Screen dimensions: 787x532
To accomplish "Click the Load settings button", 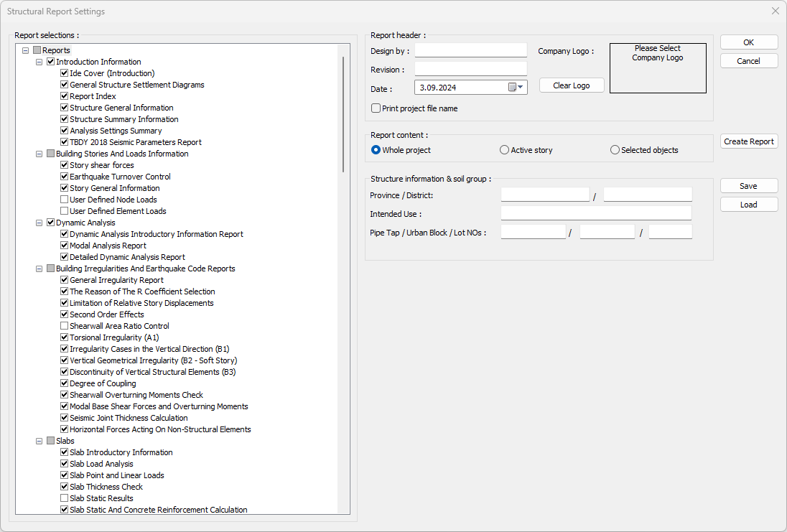I will [749, 205].
